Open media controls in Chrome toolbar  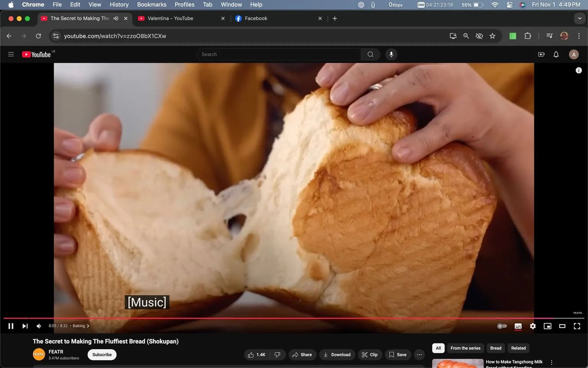pos(550,36)
